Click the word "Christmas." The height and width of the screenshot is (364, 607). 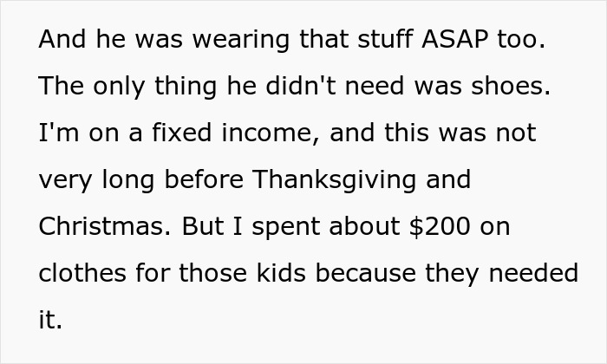(105, 226)
